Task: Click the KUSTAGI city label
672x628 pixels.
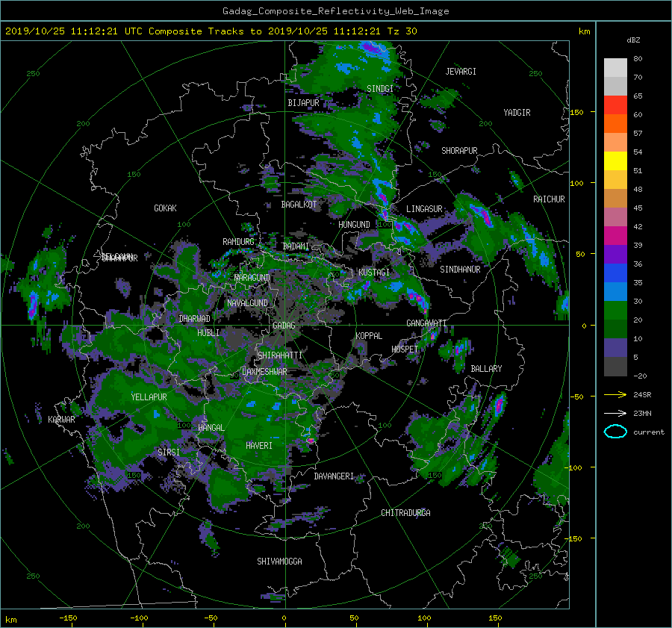Action: click(x=374, y=273)
